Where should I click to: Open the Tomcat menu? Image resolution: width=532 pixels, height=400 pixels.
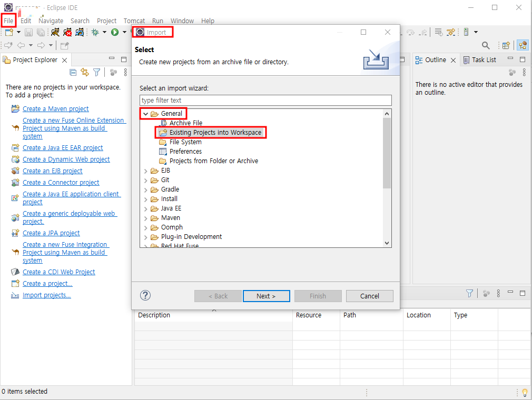click(134, 21)
